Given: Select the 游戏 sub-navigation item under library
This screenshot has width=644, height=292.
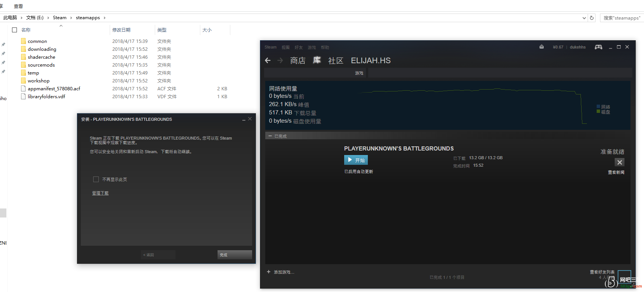Looking at the screenshot, I should pyautogui.click(x=359, y=73).
